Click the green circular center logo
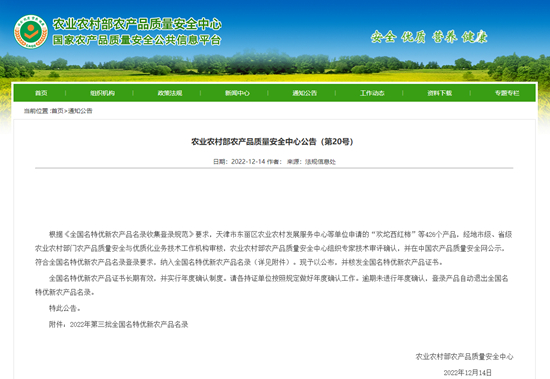 [31, 32]
